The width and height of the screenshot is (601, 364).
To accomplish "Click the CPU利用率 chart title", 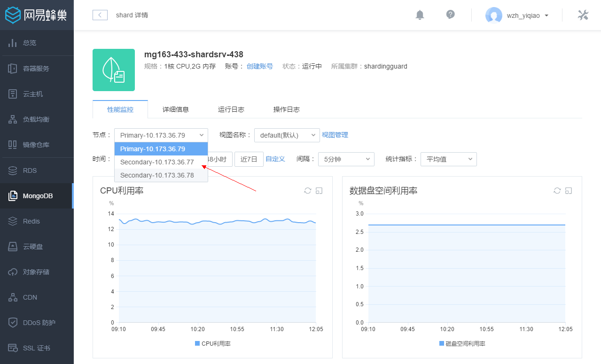I will (x=122, y=191).
